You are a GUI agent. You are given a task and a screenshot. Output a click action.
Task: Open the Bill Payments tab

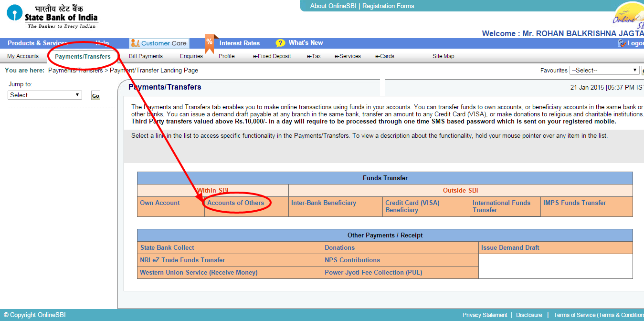pos(146,56)
